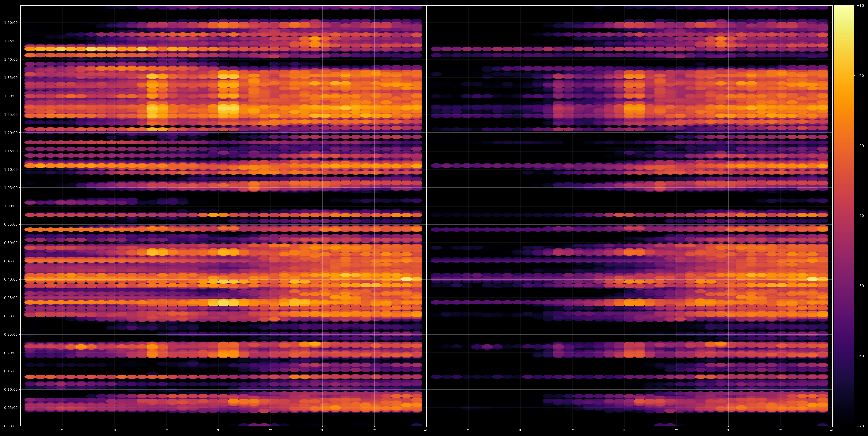Click the colorbar's −10 tick label

[x=860, y=6]
